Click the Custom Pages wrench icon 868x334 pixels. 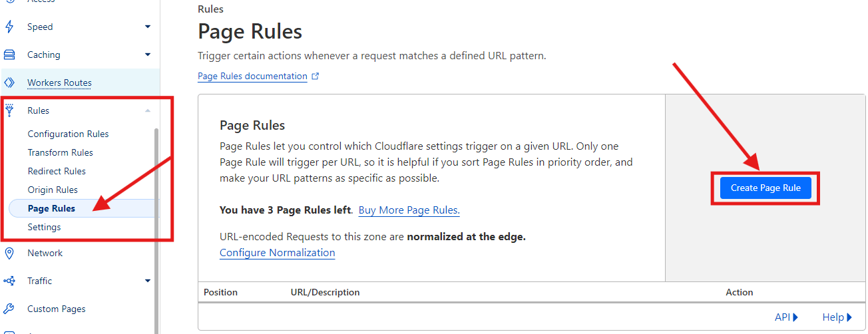[9, 309]
